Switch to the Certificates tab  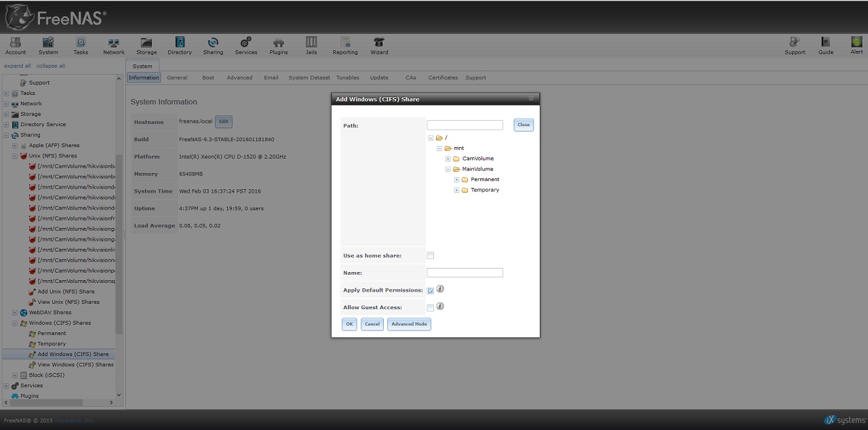point(443,77)
